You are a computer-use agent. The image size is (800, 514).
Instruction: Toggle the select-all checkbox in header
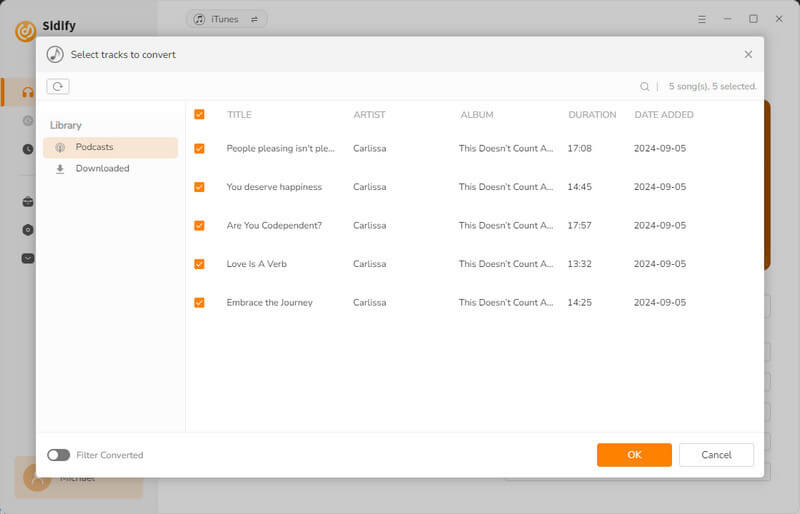(x=199, y=114)
